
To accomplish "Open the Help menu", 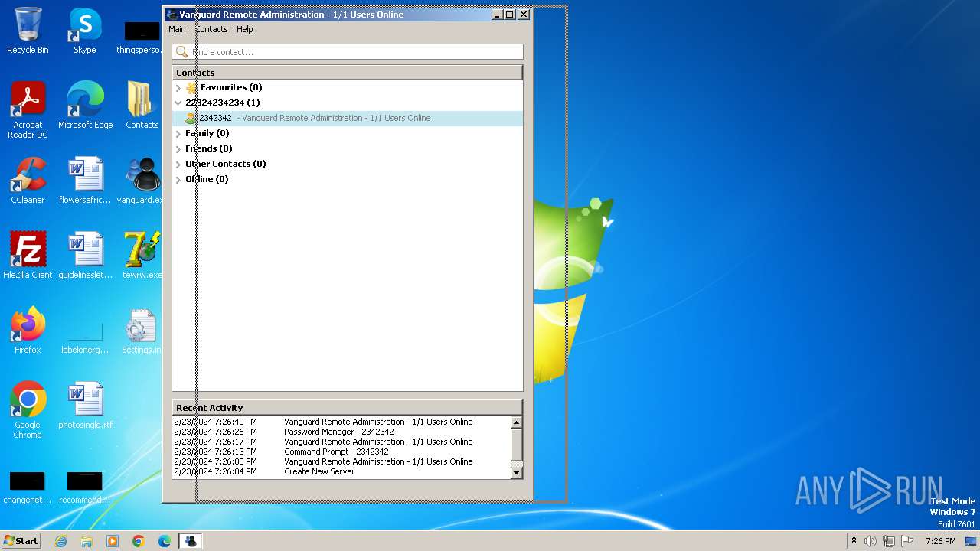I will point(245,29).
